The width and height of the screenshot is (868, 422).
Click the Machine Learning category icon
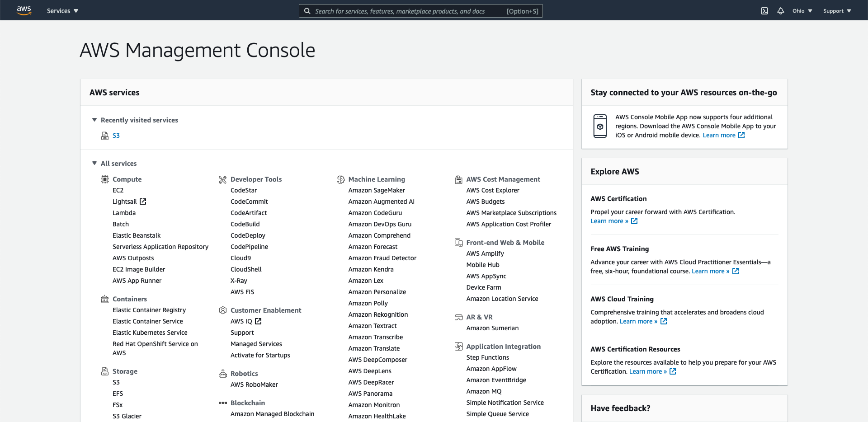tap(340, 180)
